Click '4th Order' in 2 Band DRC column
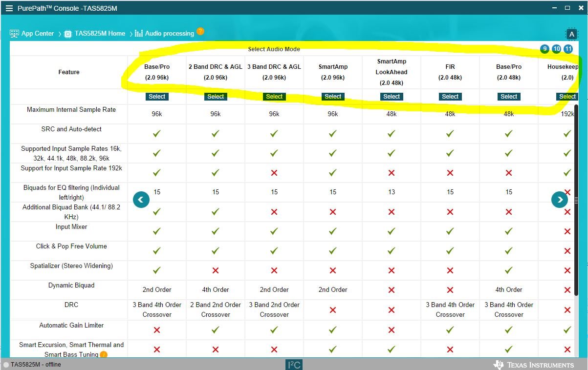Image resolution: width=588 pixels, height=370 pixels. tap(216, 290)
